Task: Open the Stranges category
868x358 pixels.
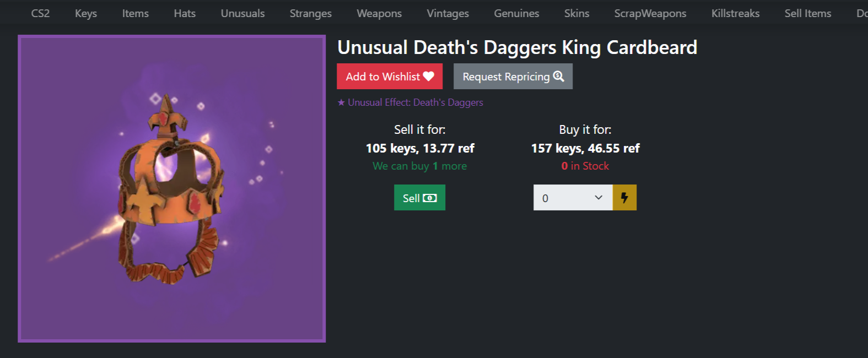Action: tap(311, 13)
